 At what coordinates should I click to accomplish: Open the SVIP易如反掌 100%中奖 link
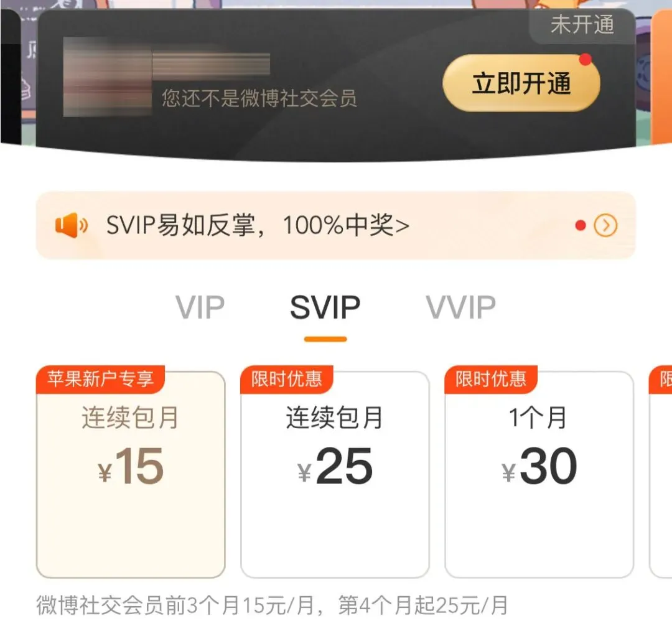(x=258, y=225)
